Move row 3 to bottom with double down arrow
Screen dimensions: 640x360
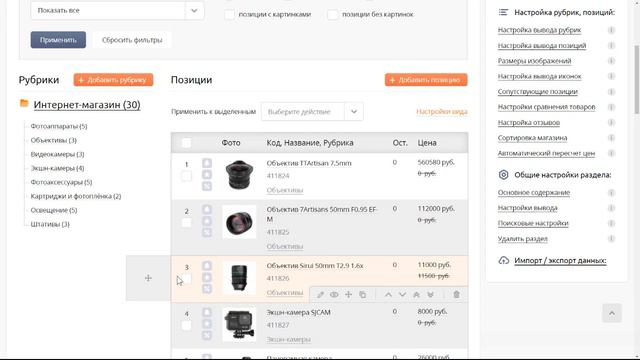430,295
